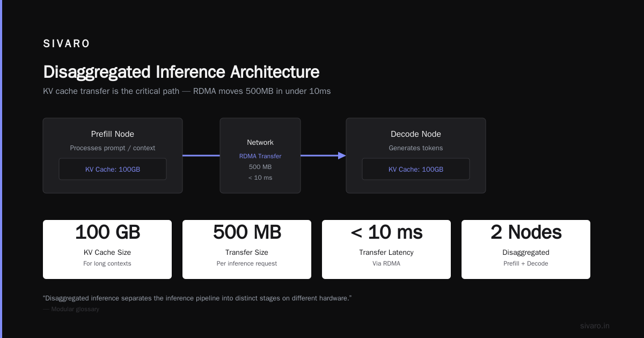
Task: Click the 100 GB stat card
Action: (x=107, y=249)
